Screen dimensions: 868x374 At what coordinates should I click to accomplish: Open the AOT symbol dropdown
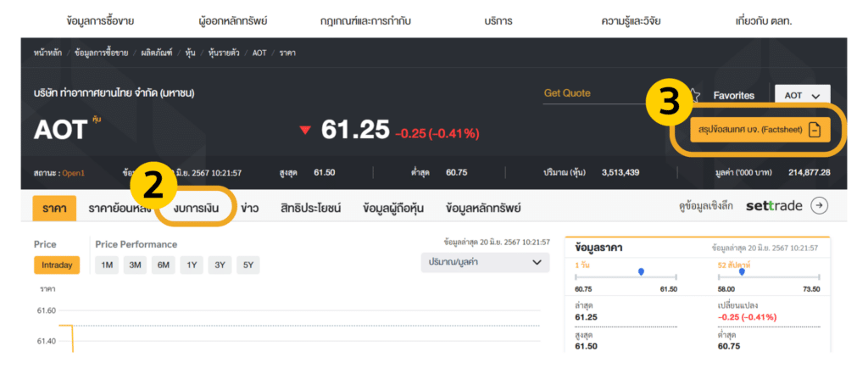pyautogui.click(x=802, y=95)
